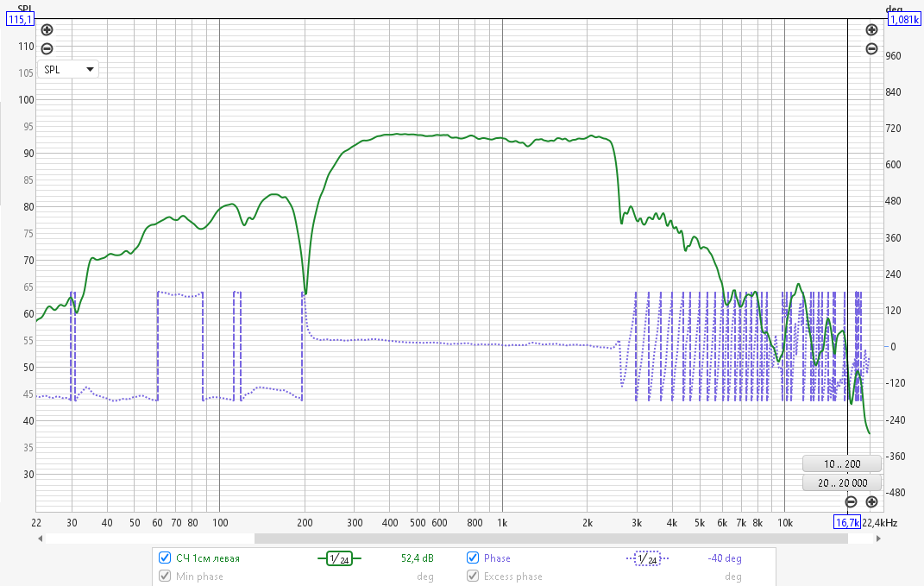The height and width of the screenshot is (586, 924).
Task: Enable the Excess phase checkbox
Action: 473,576
